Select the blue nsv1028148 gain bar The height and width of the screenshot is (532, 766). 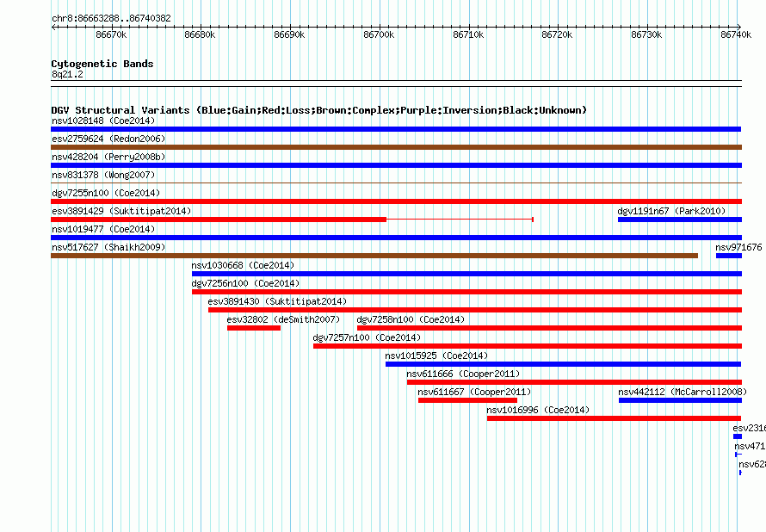tap(396, 129)
